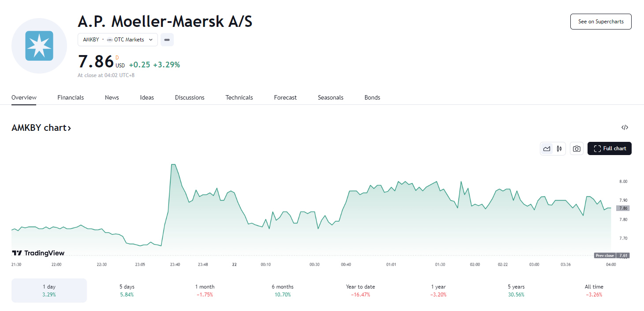Switch to the Technicals tab
Screen dimensions: 644x311
[239, 97]
